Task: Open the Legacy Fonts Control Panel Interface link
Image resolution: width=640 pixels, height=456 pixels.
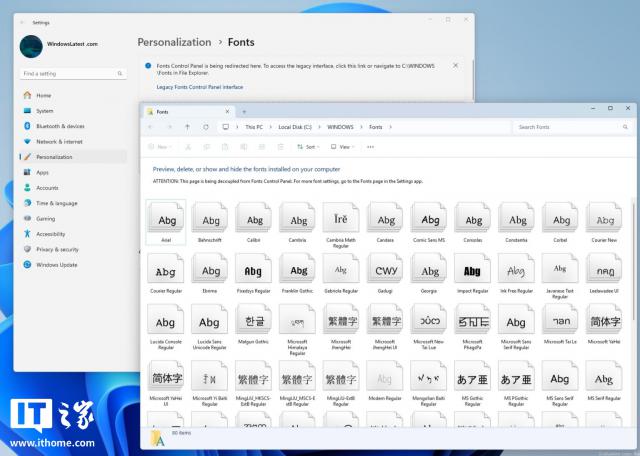Action: point(200,87)
